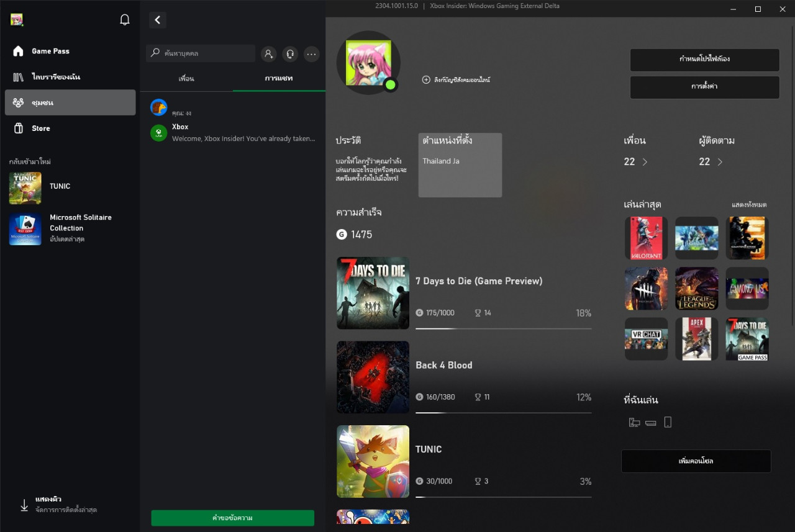795x532 pixels.
Task: Open 7 Days to Die achievement cover
Action: [373, 293]
